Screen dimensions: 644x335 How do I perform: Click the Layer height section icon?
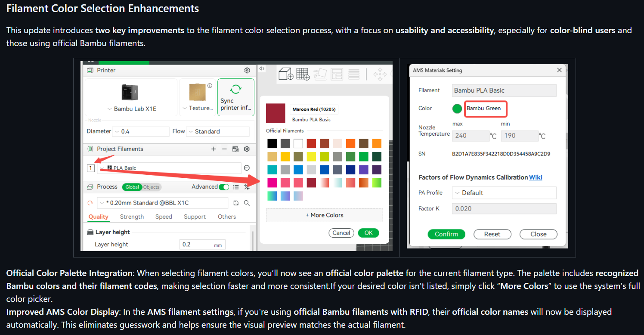(90, 232)
